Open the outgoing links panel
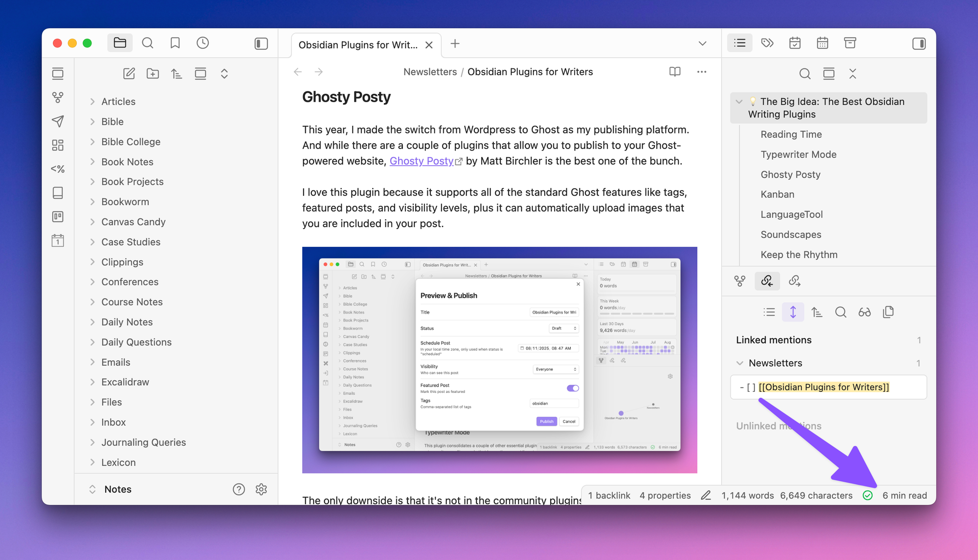Image resolution: width=978 pixels, height=560 pixels. click(795, 281)
